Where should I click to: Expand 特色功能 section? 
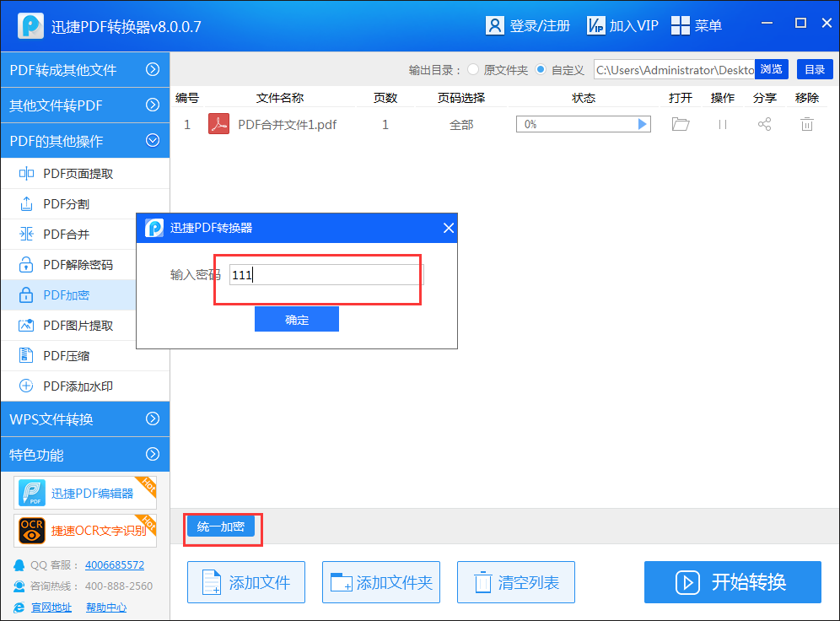point(84,455)
